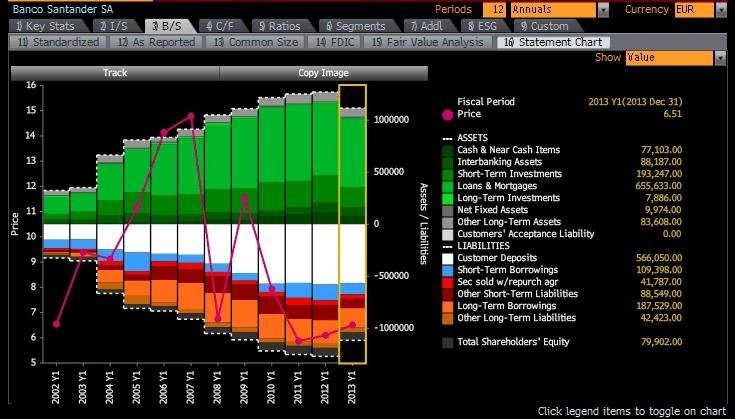The image size is (735, 419).
Task: Click the EUR currency field
Action: pyautogui.click(x=694, y=9)
